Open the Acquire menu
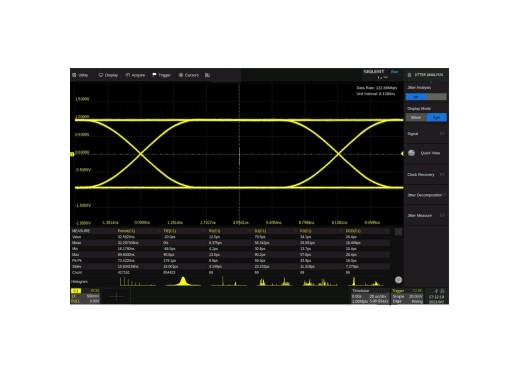Screen dimensions: 520x380 pos(135,75)
